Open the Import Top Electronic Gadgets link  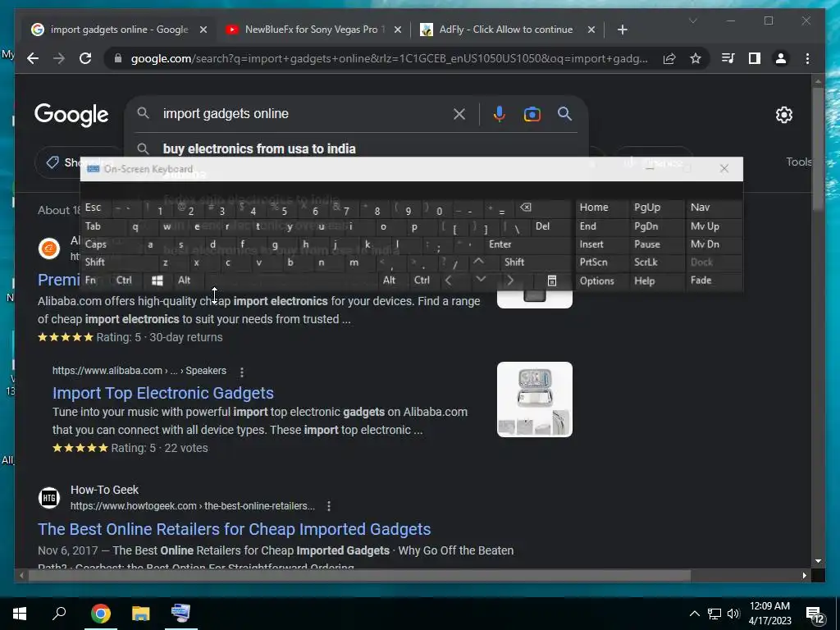tap(163, 393)
